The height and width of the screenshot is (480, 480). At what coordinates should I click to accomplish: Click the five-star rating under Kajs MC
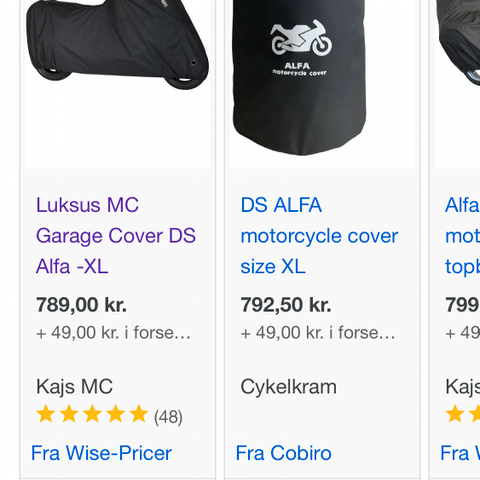(92, 414)
